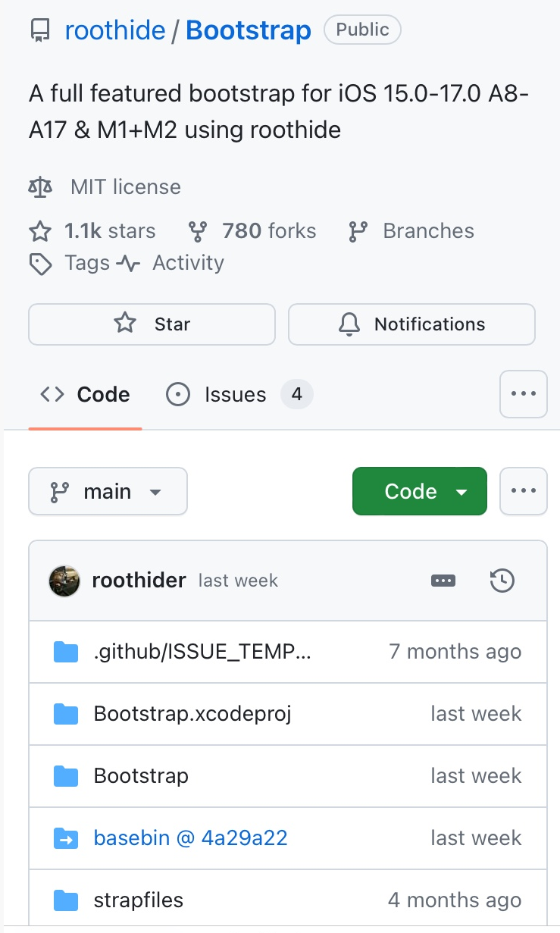The width and height of the screenshot is (560, 933).
Task: Open the basebin @ 4a29a22 submodule
Action: [x=190, y=838]
